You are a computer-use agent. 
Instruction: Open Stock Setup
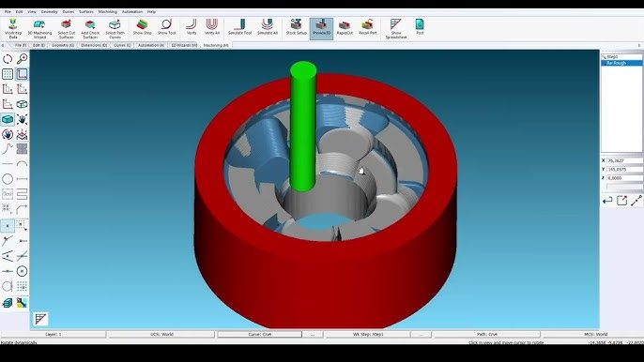pos(296,26)
